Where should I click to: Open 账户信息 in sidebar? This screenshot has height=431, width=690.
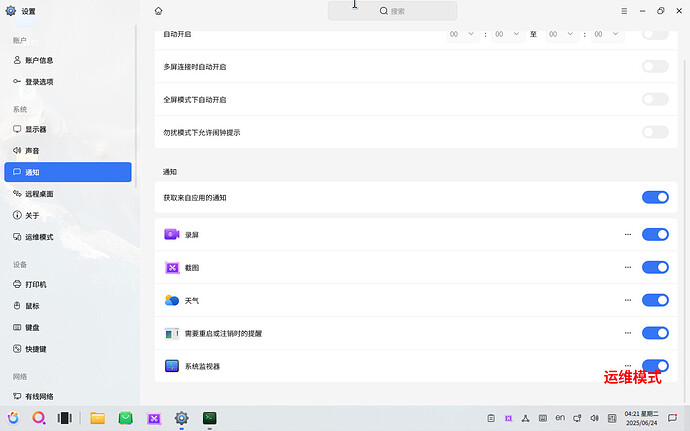(x=68, y=60)
